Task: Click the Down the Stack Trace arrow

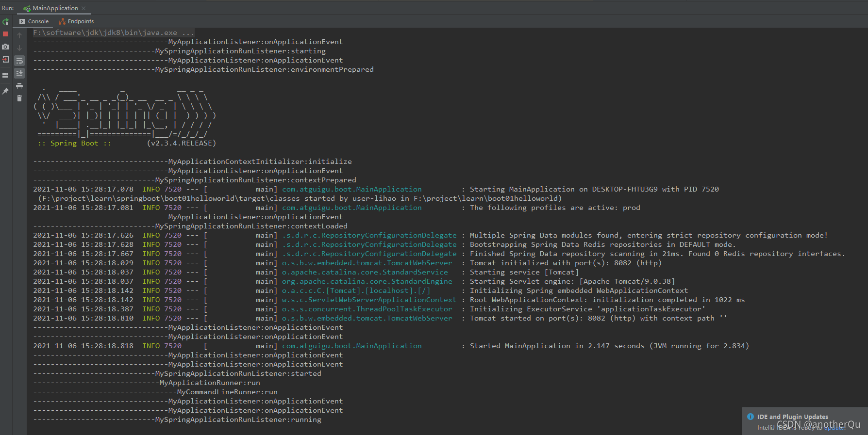Action: 19,48
